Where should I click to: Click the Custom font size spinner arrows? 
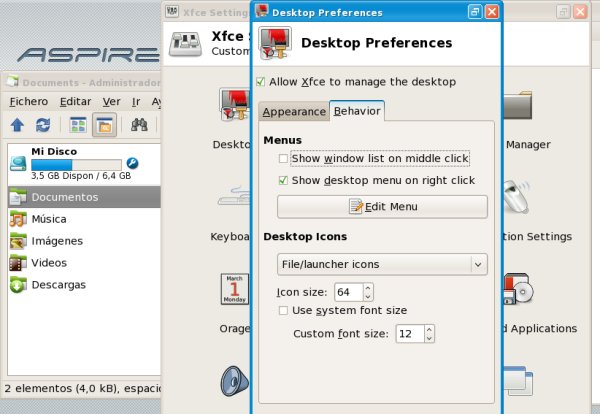coord(428,333)
